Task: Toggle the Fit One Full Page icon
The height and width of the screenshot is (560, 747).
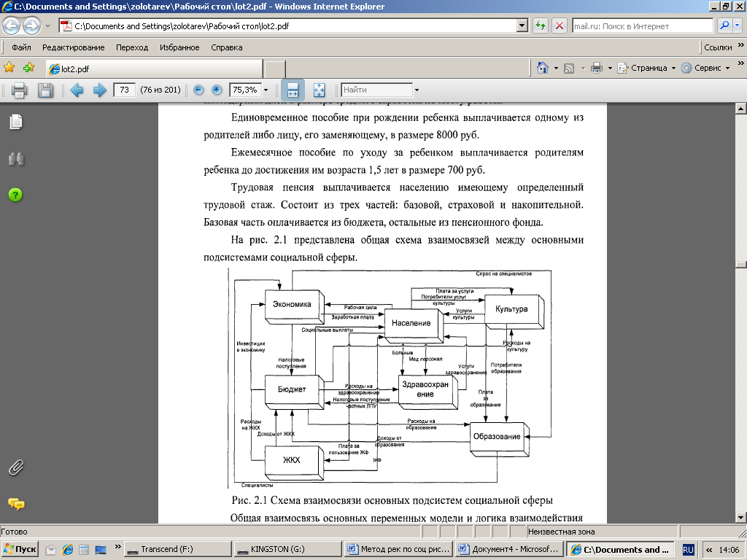Action: 319,90
